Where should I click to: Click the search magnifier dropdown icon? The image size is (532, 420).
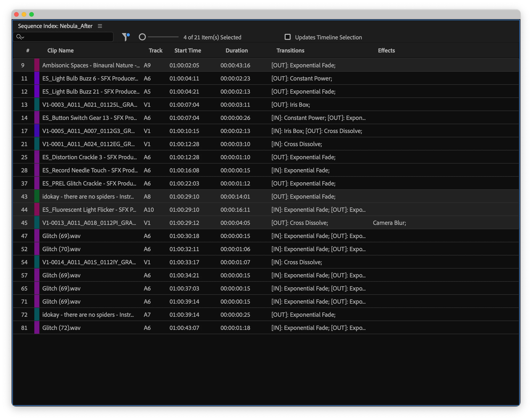tap(20, 37)
